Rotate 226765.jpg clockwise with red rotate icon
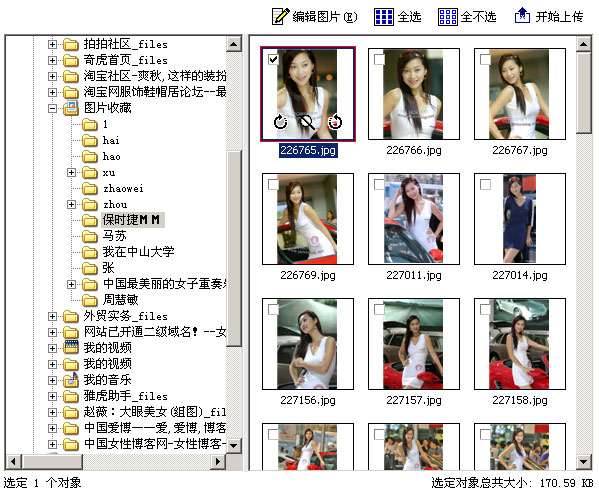Image resolution: width=599 pixels, height=500 pixels. click(335, 122)
